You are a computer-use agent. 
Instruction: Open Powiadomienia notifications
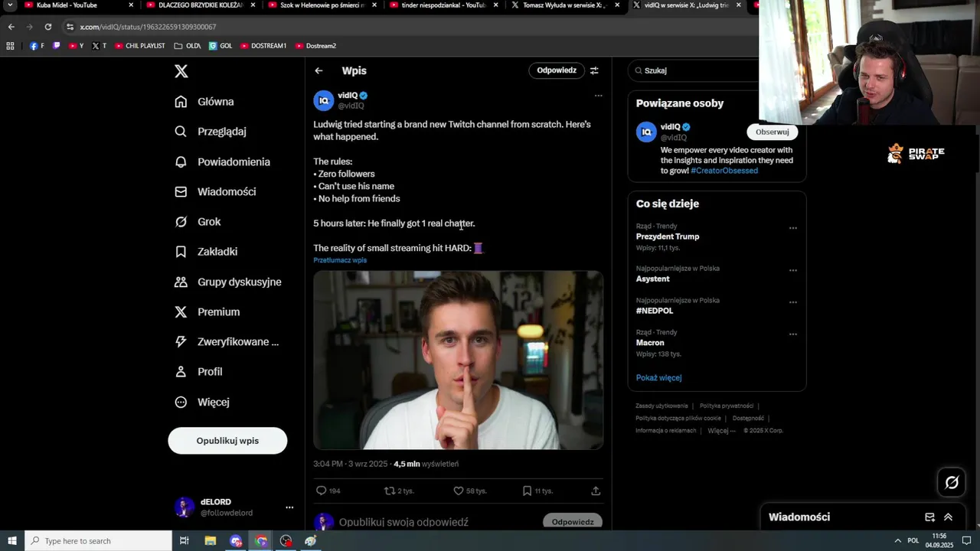(x=222, y=161)
